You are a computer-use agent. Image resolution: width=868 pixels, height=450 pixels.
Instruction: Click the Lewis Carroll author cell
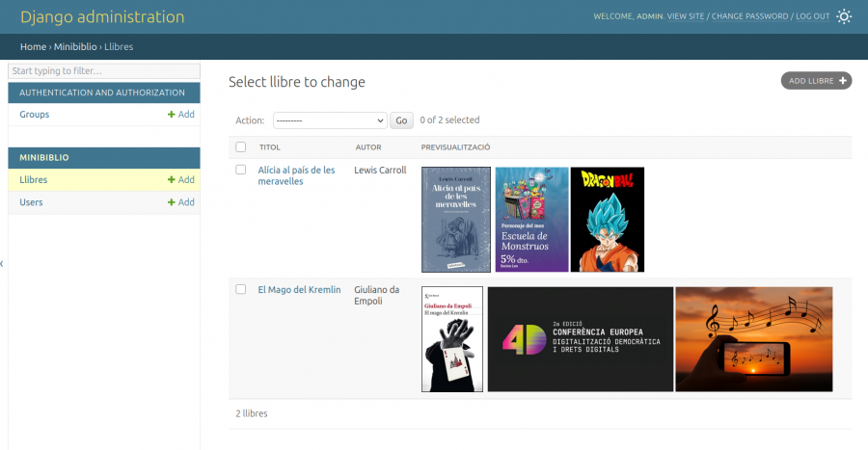[380, 171]
